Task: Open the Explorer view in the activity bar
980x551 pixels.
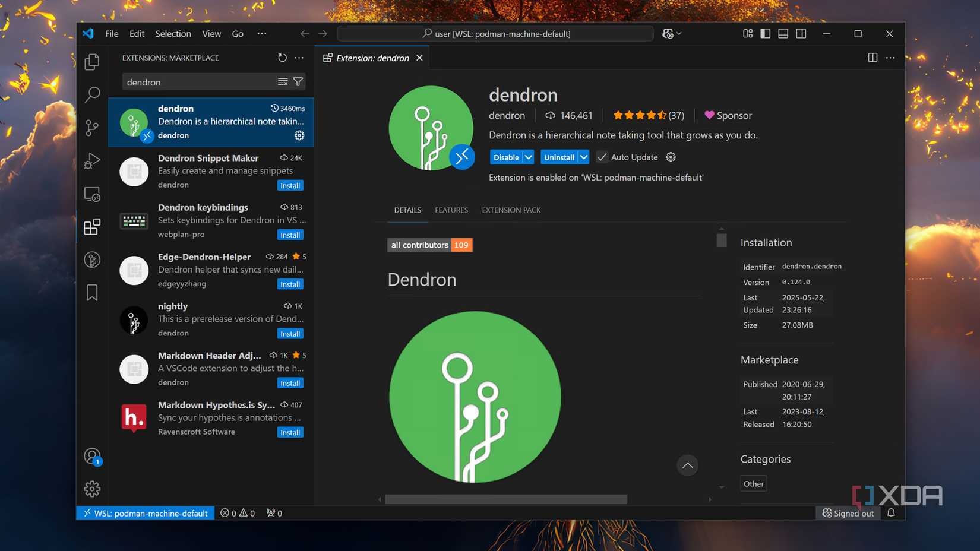Action: point(92,61)
